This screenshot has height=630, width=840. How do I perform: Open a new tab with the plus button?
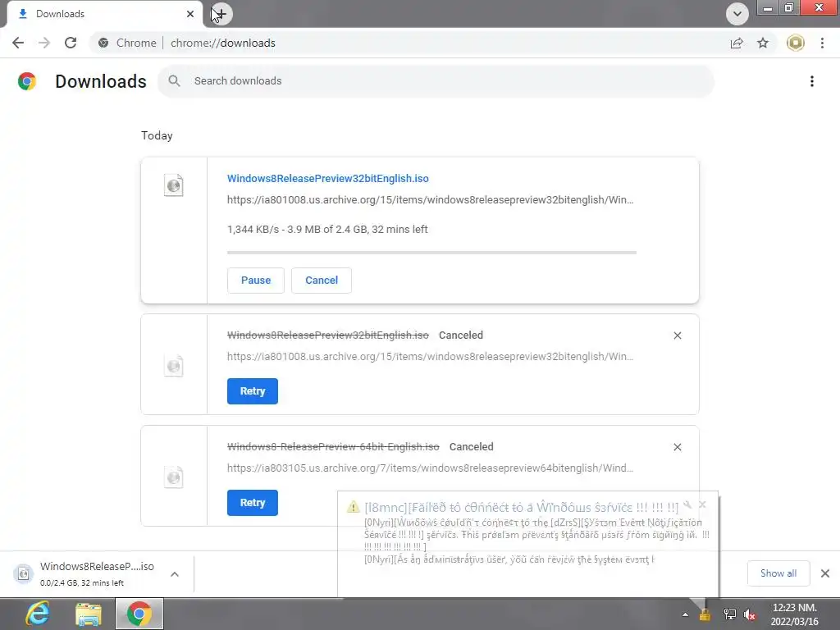[x=221, y=14]
